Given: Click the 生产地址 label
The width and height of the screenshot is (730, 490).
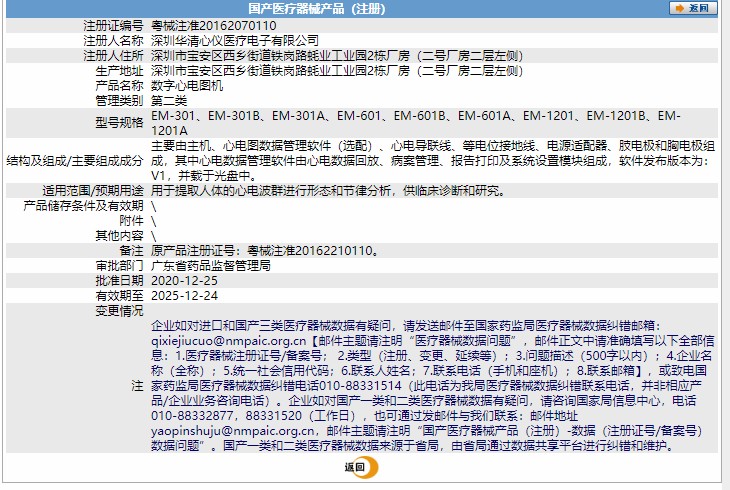Looking at the screenshot, I should [119, 71].
